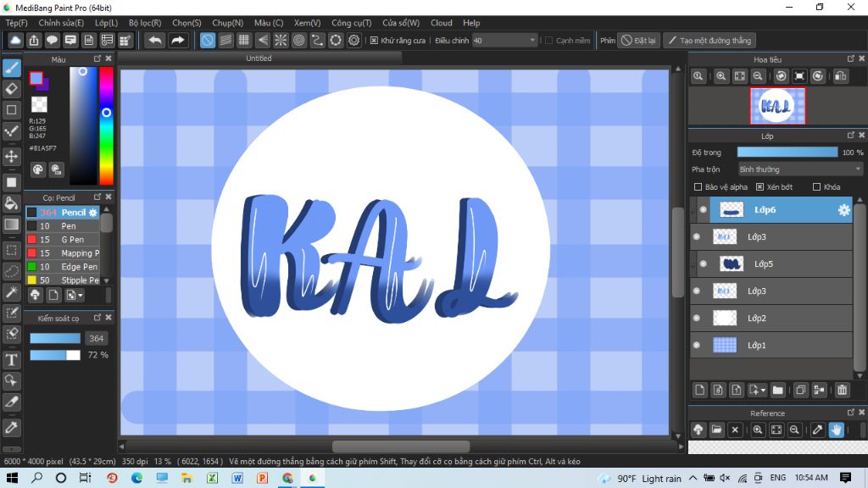The height and width of the screenshot is (488, 868).
Task: Open the cloud icon in toolbar
Action: [x=15, y=41]
